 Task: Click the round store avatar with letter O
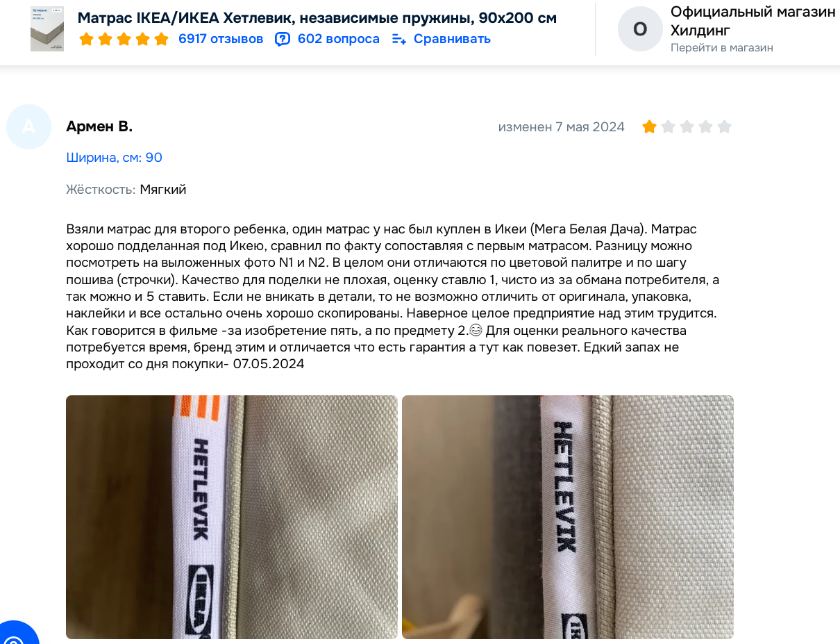coord(640,29)
